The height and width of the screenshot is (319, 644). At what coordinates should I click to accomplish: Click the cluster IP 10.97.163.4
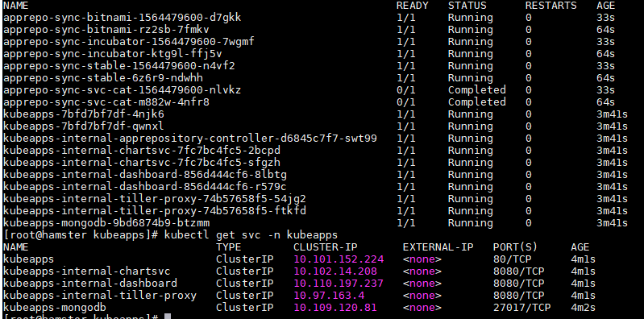pos(329,295)
